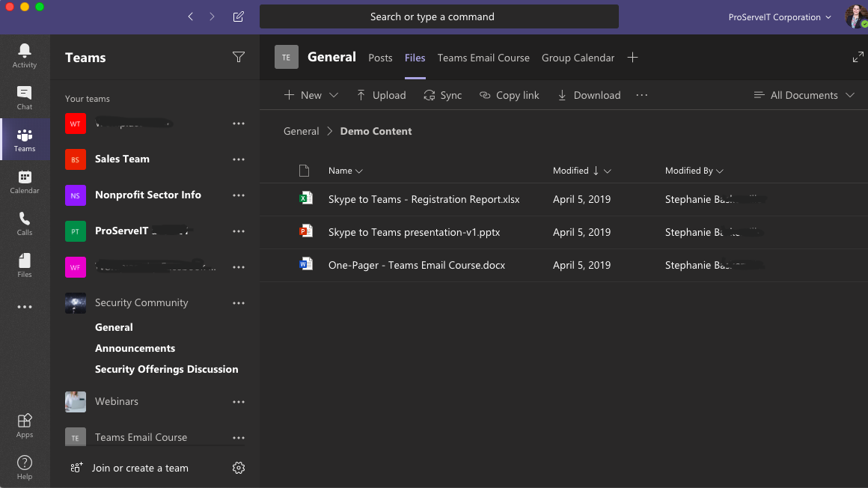
Task: Click the Upload button in the toolbar
Action: point(381,95)
